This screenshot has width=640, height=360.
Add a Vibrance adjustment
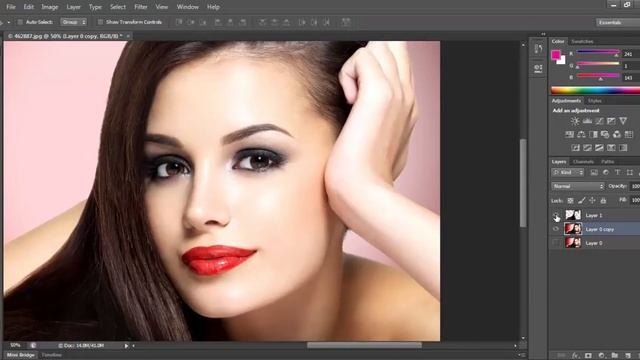(623, 121)
